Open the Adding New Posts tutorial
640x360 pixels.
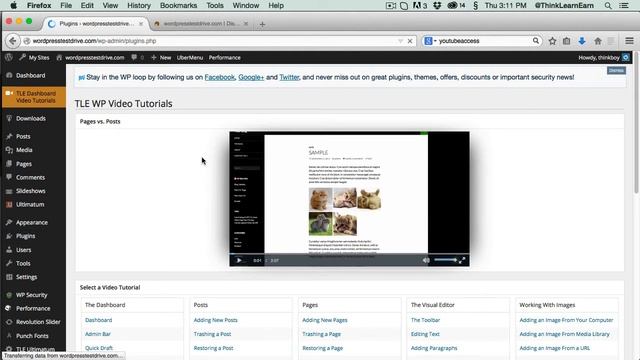216,320
